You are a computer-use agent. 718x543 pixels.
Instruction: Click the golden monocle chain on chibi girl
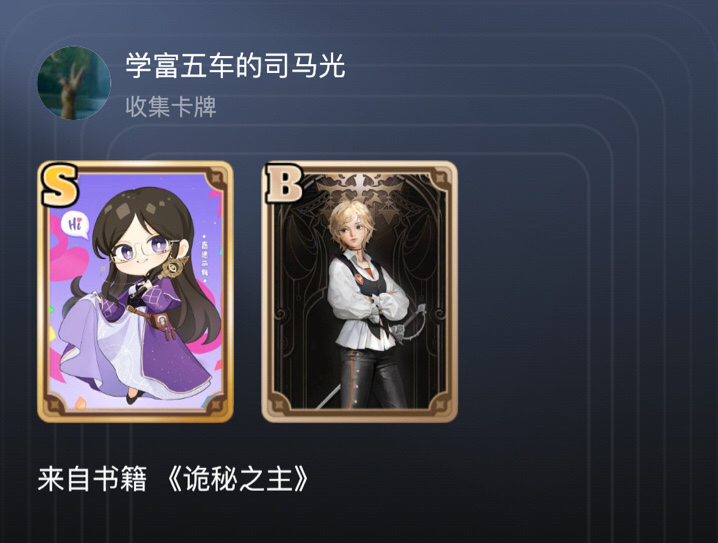click(174, 265)
